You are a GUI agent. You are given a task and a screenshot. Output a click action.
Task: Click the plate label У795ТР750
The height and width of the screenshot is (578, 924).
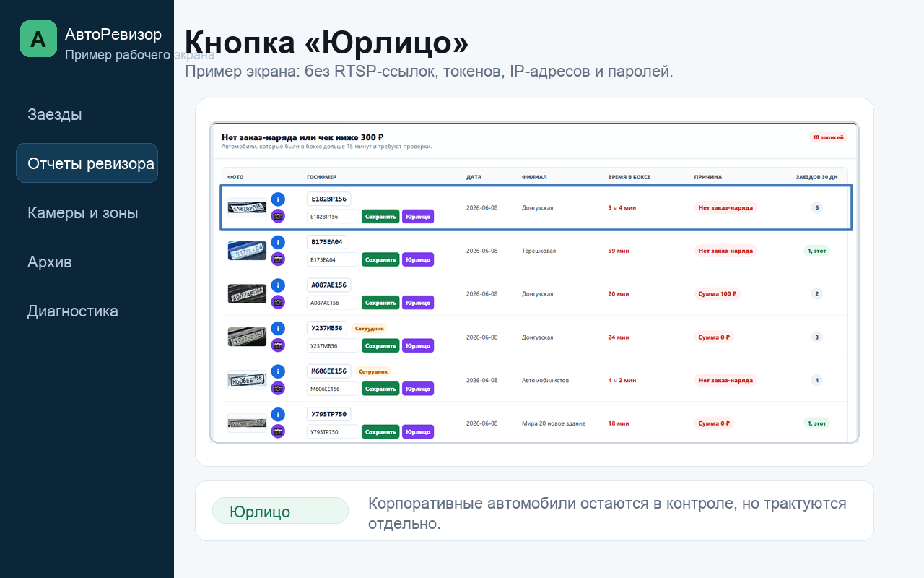tap(329, 415)
